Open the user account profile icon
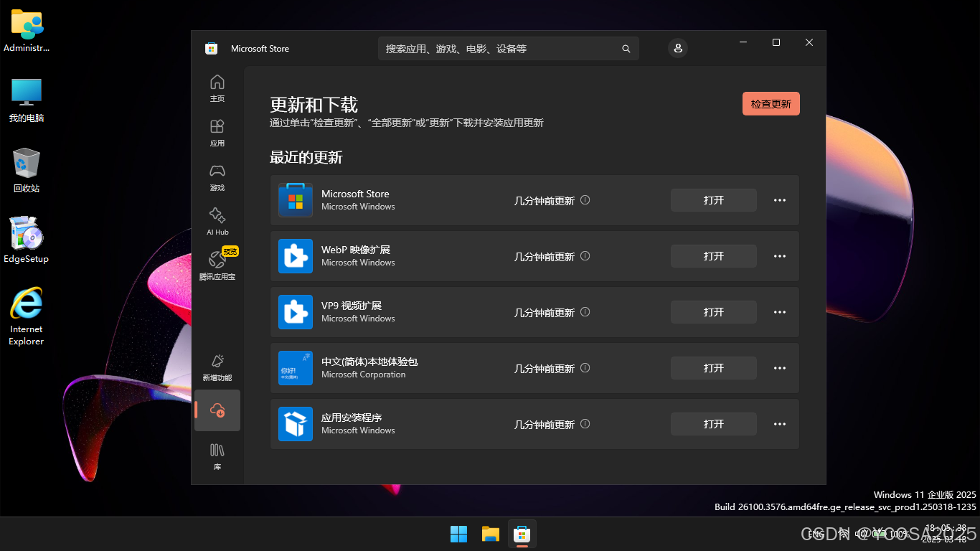This screenshot has height=551, width=980. (678, 48)
